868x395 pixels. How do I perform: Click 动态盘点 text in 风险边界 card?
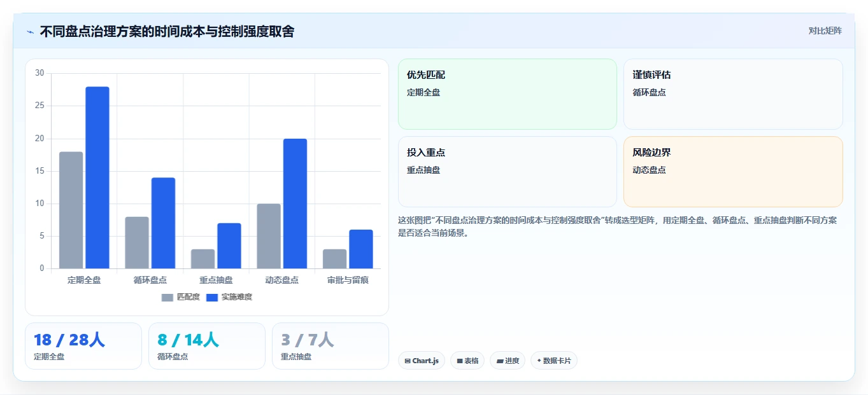[x=649, y=170]
